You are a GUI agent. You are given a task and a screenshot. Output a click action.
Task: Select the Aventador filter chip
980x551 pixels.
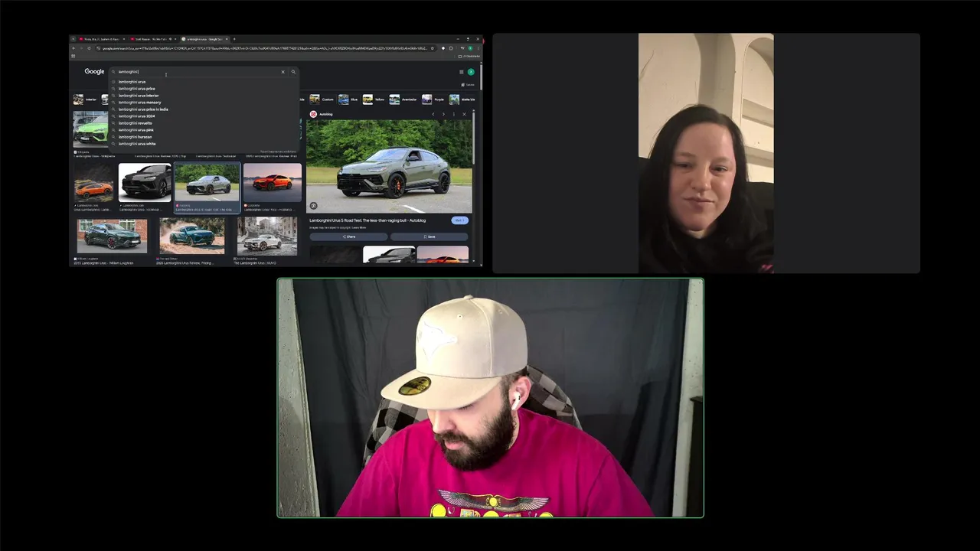tap(403, 99)
